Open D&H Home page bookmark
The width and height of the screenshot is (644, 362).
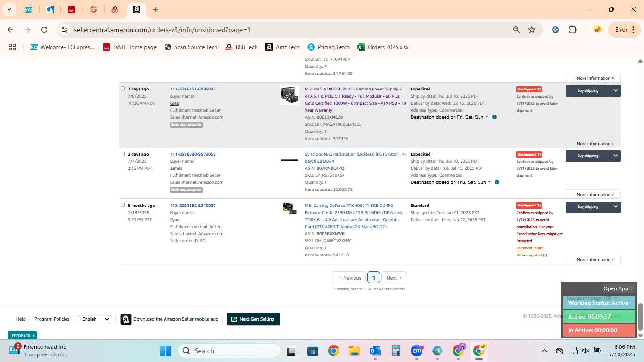(130, 47)
